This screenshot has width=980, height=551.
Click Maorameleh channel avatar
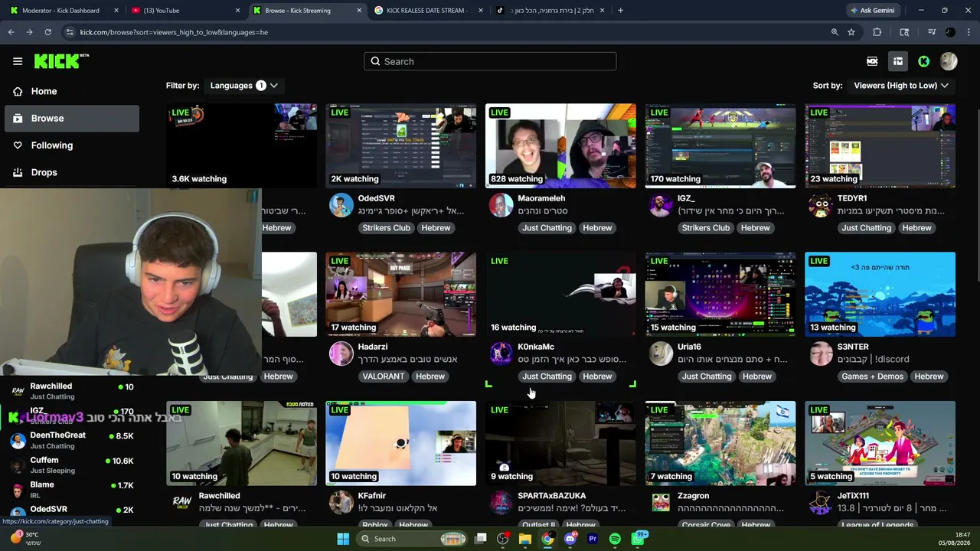(x=501, y=205)
